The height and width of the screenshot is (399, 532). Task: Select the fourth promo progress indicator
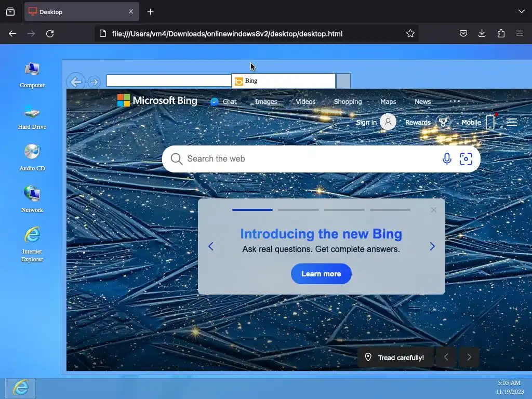point(390,210)
